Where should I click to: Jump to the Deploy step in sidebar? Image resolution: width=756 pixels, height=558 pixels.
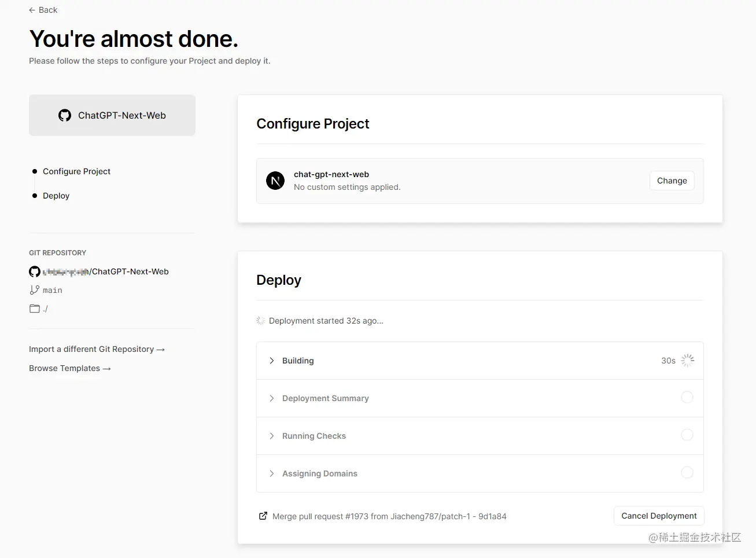point(56,196)
